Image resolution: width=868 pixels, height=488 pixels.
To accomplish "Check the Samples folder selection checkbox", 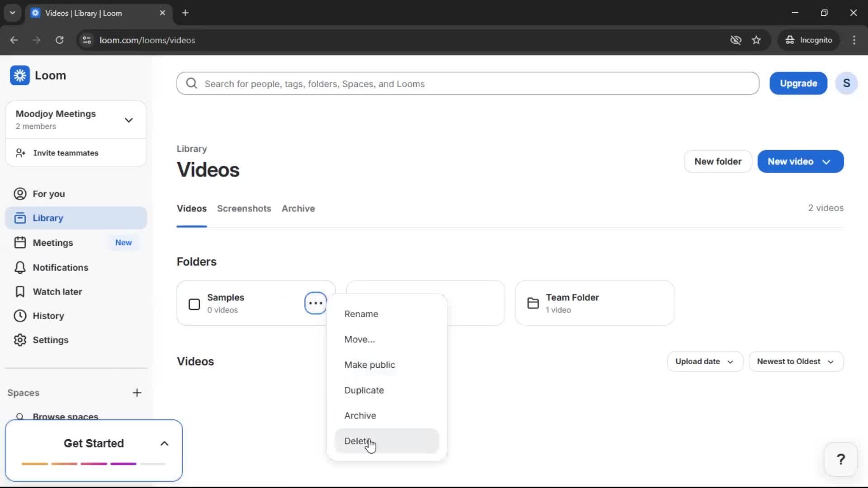I will coord(194,305).
